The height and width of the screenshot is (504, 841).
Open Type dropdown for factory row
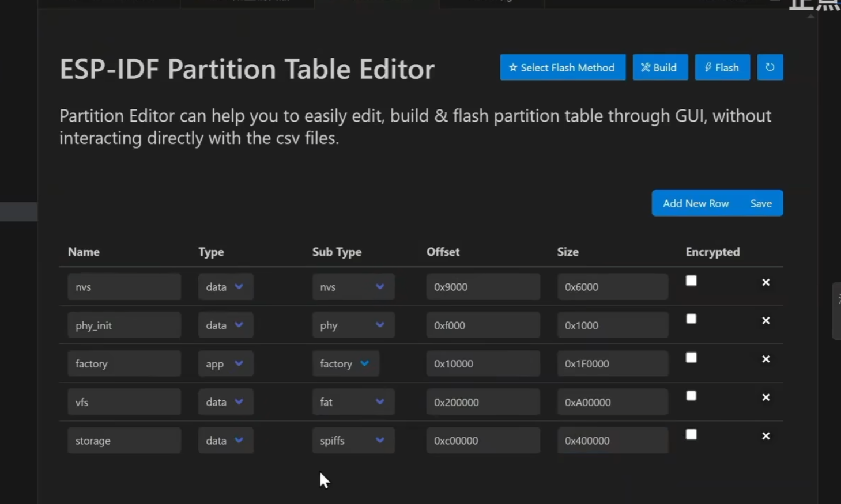coord(225,363)
